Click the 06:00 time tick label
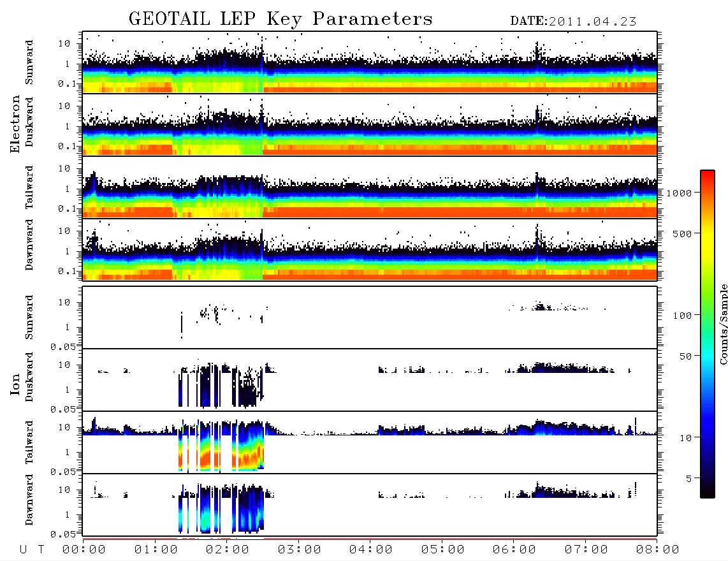The image size is (728, 561). coord(514,550)
